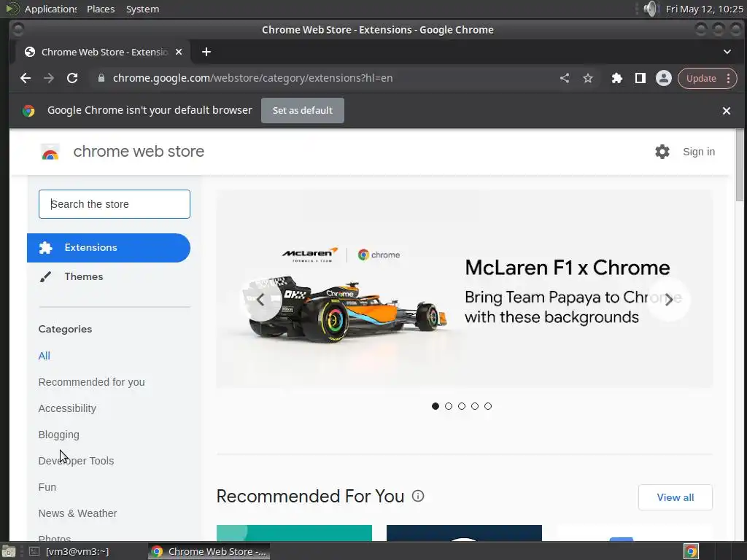Click the Search the store field

click(115, 204)
